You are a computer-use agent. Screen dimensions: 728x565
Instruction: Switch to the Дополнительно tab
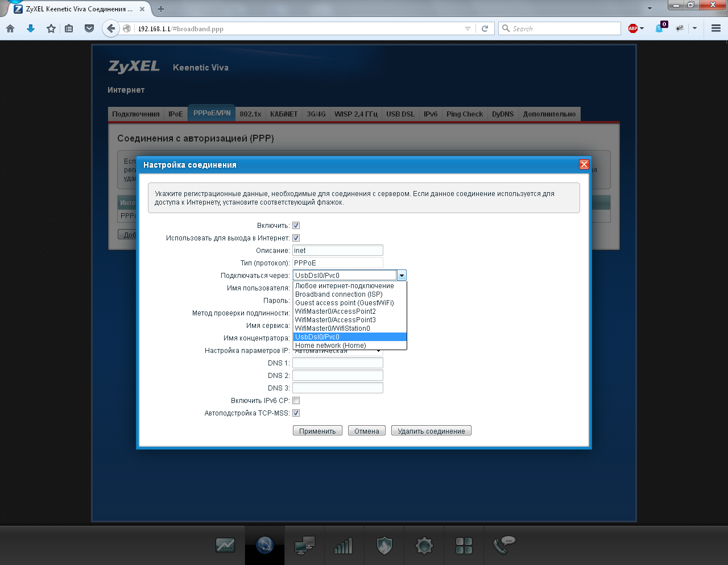click(x=549, y=114)
